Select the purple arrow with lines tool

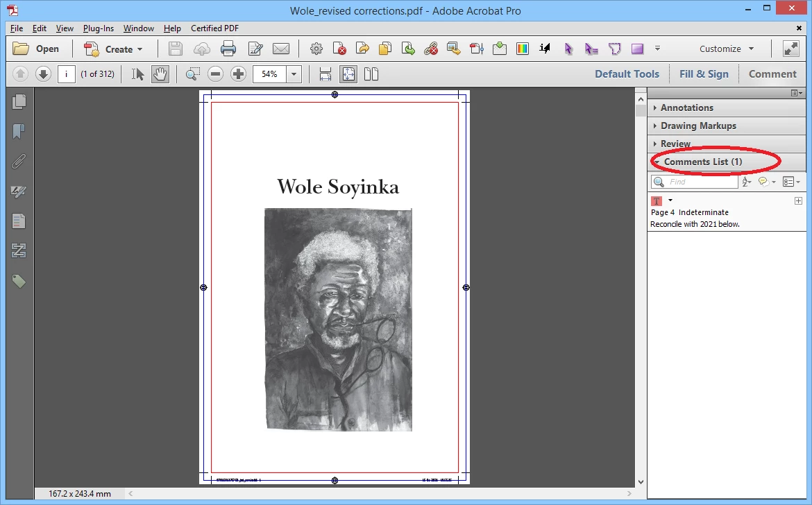(591, 49)
